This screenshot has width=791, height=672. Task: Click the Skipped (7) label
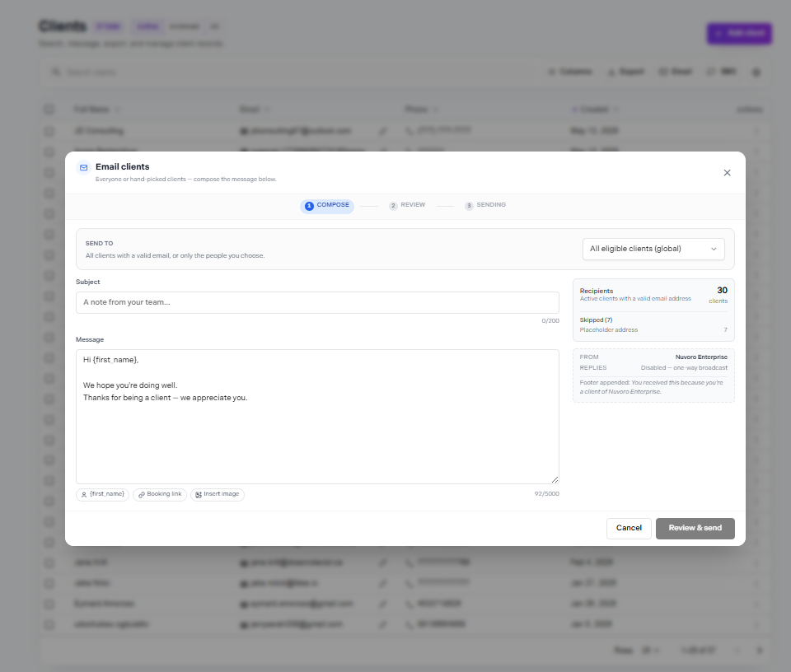coord(596,320)
